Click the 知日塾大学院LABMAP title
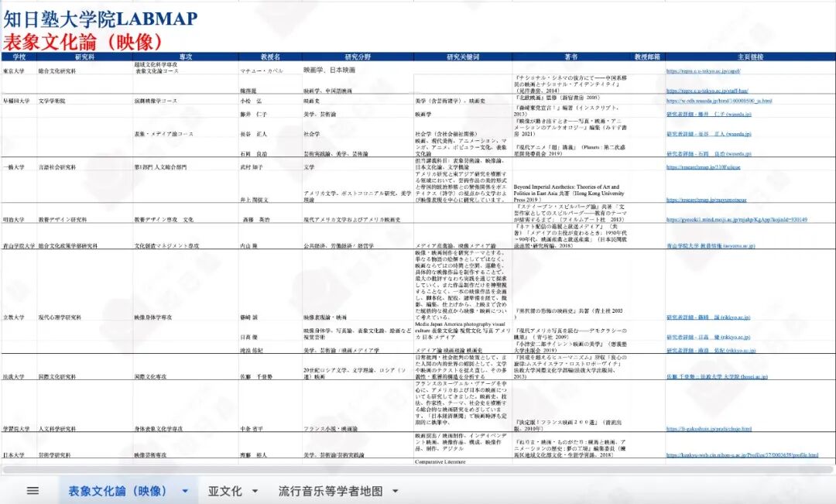The image size is (836, 504). tap(100, 19)
